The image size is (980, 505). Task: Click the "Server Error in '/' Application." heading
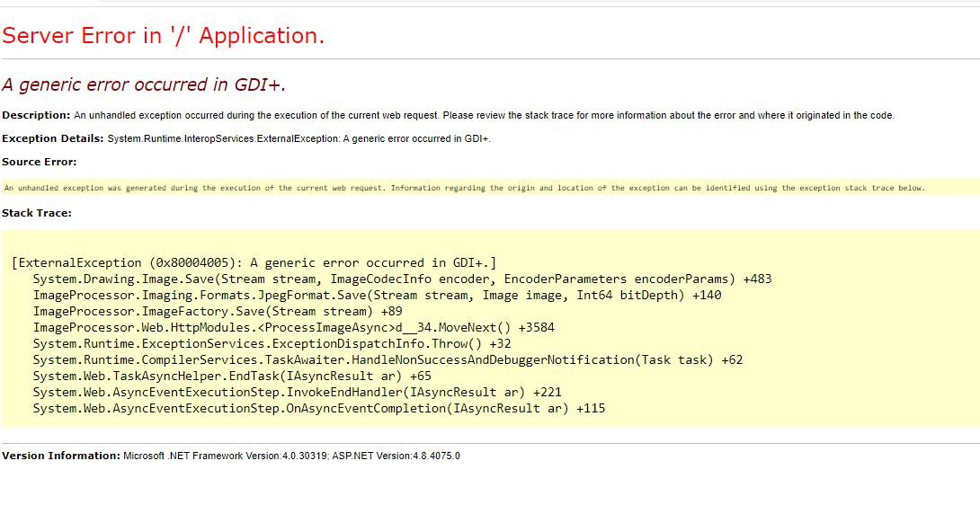[x=163, y=36]
